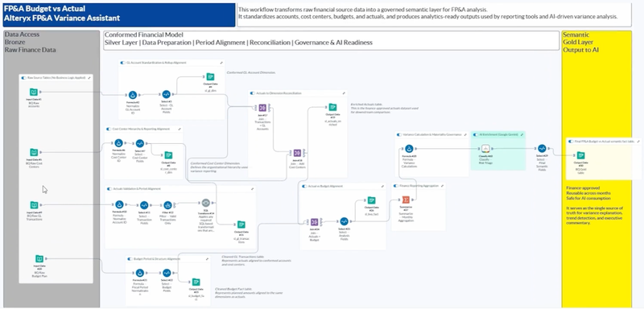Select Output Data #23 budget fact tool
The width and height of the screenshot is (644, 309).
pos(196,282)
